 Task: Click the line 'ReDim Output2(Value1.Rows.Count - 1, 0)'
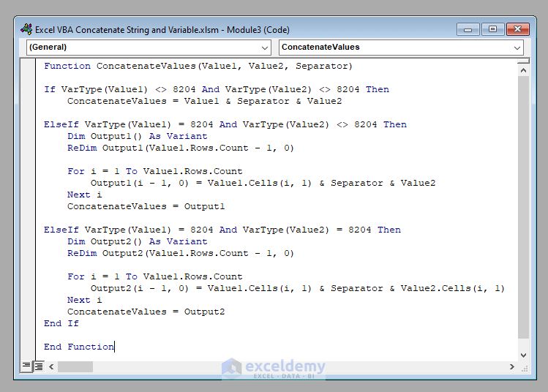[181, 253]
